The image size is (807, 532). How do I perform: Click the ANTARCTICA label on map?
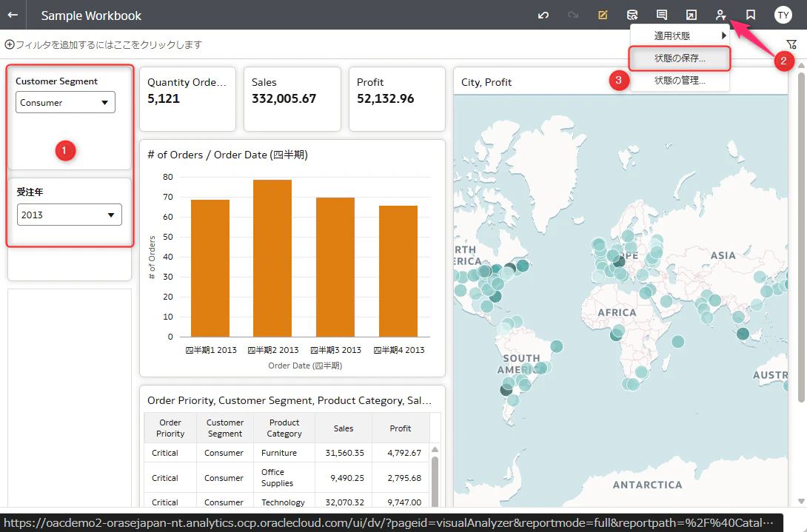coord(648,485)
